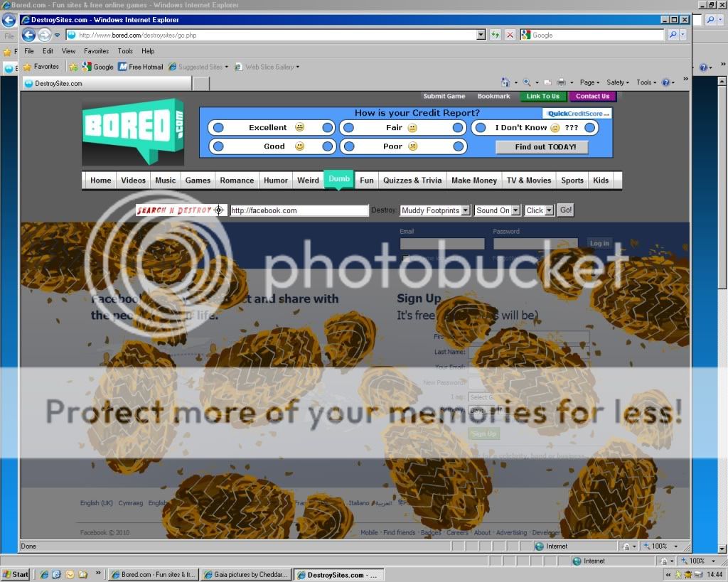Open the Muddy Footprints destroy dropdown
The width and height of the screenshot is (728, 582).
click(435, 210)
